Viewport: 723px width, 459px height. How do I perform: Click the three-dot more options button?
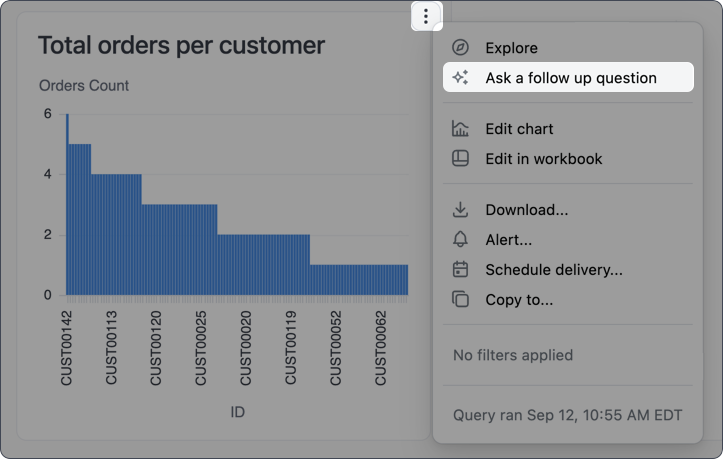(x=427, y=16)
